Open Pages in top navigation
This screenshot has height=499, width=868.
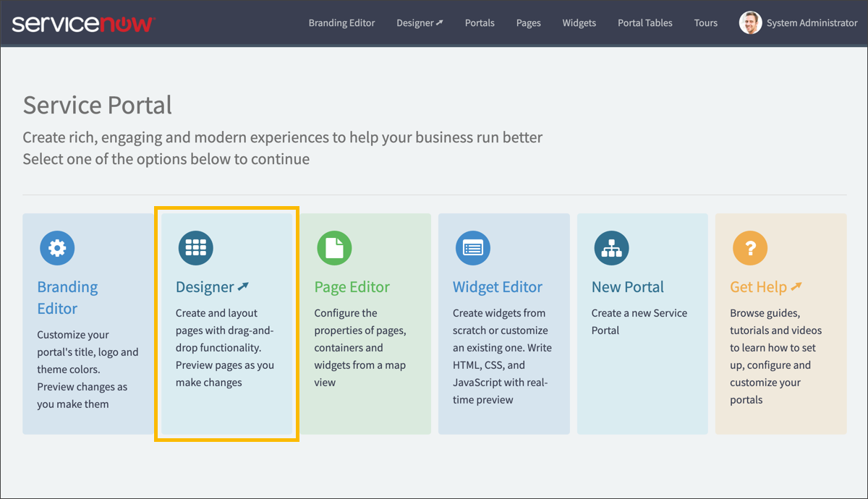(529, 23)
